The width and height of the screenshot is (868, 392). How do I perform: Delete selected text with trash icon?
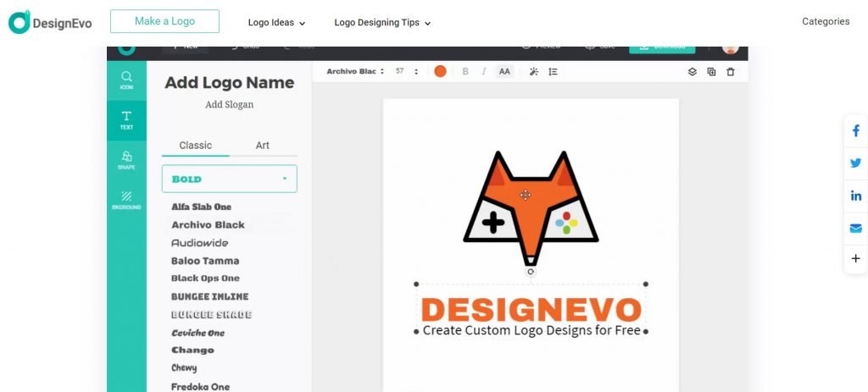731,72
